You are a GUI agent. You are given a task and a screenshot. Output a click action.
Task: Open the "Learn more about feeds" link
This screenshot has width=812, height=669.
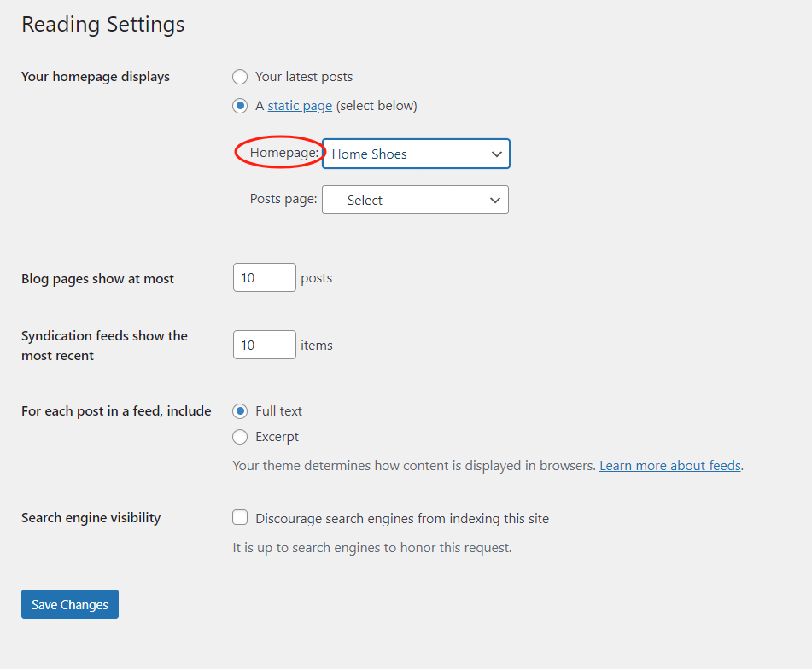coord(669,466)
